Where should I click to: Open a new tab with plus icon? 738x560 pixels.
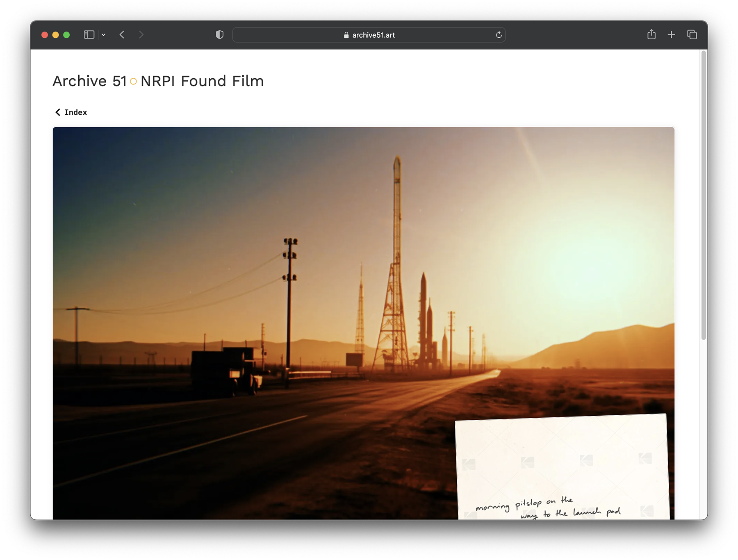[671, 35]
